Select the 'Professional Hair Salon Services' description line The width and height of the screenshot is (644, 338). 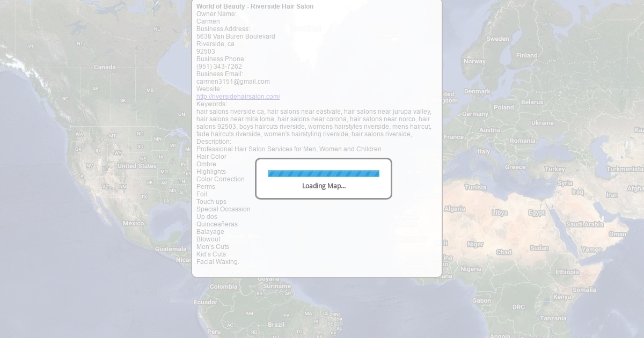click(289, 149)
